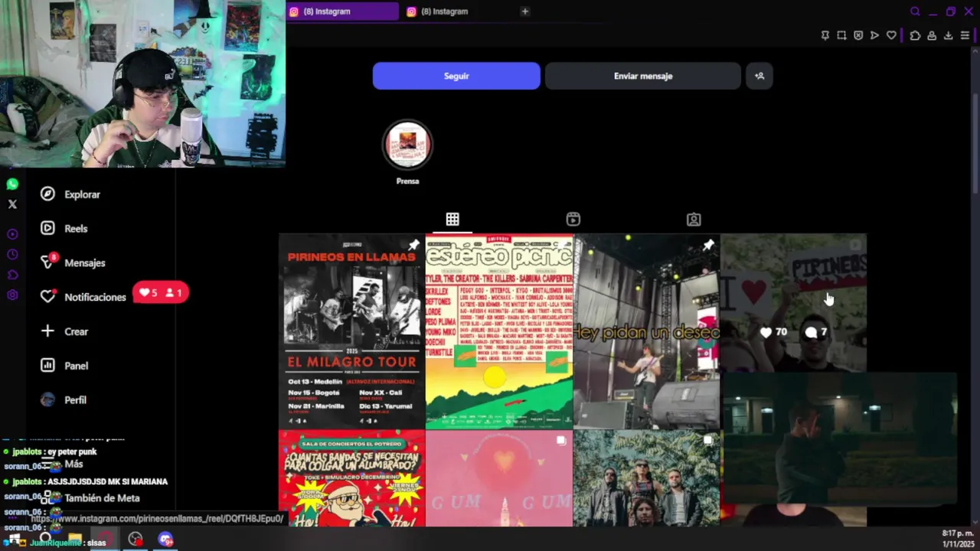Open Mensajes with the 8 badge
The width and height of the screenshot is (980, 551).
coord(48,262)
